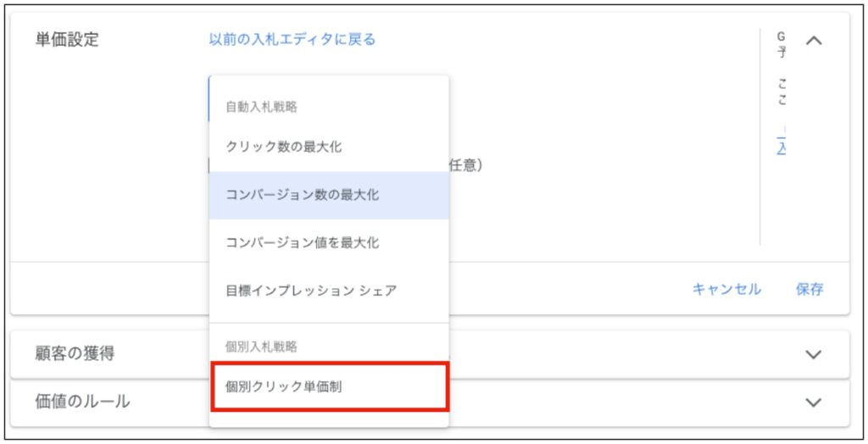Expand 価値のルール using its chevron
Image resolution: width=868 pixels, height=444 pixels.
814,402
